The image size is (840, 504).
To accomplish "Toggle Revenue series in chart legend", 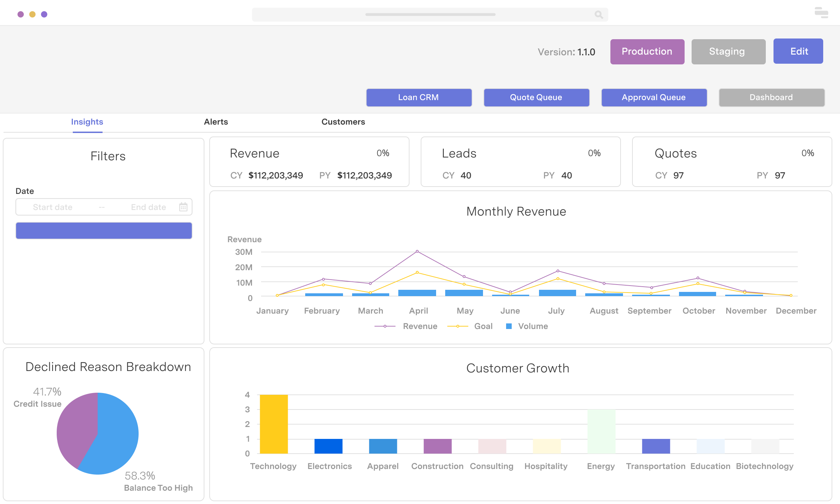I will [x=420, y=326].
